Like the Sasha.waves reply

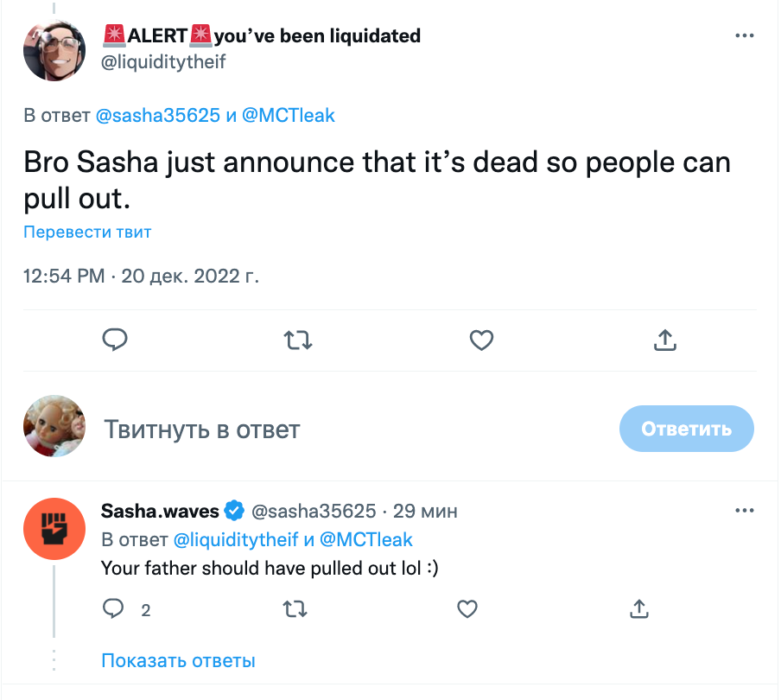(x=467, y=609)
